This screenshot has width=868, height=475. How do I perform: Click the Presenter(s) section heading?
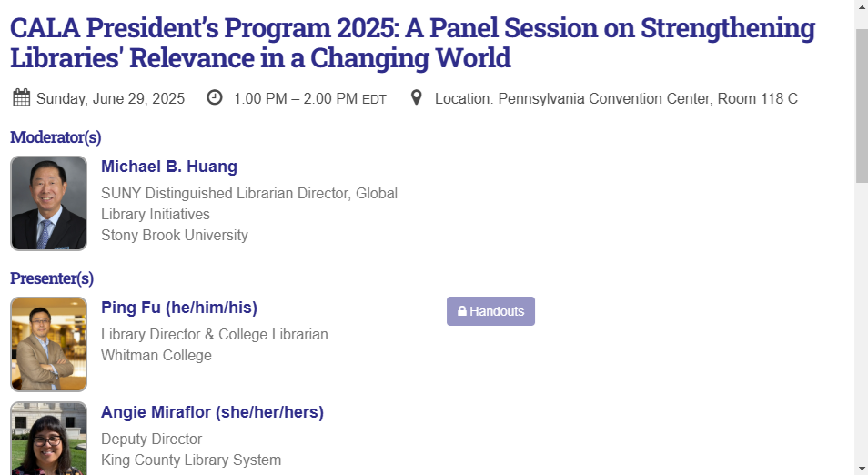pos(52,278)
